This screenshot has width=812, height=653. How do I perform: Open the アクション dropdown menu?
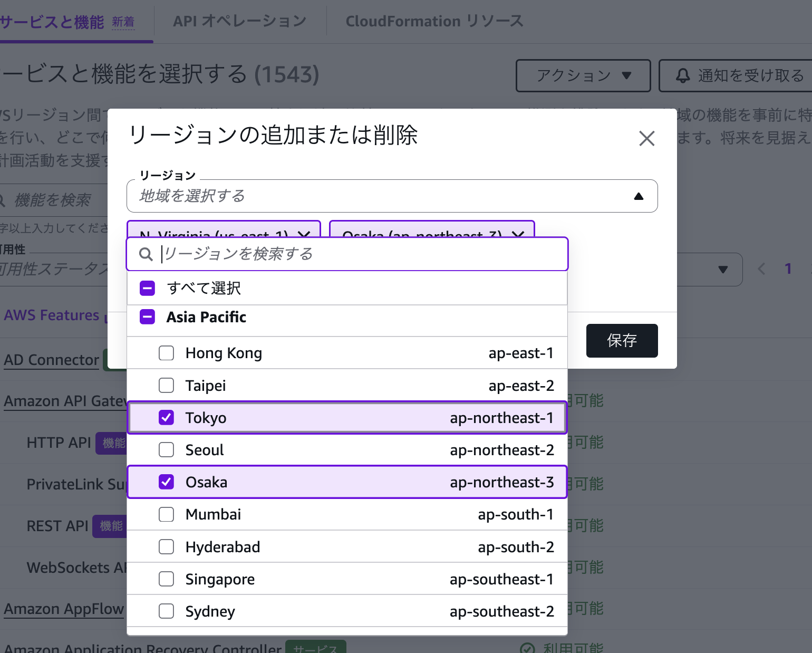coord(583,75)
